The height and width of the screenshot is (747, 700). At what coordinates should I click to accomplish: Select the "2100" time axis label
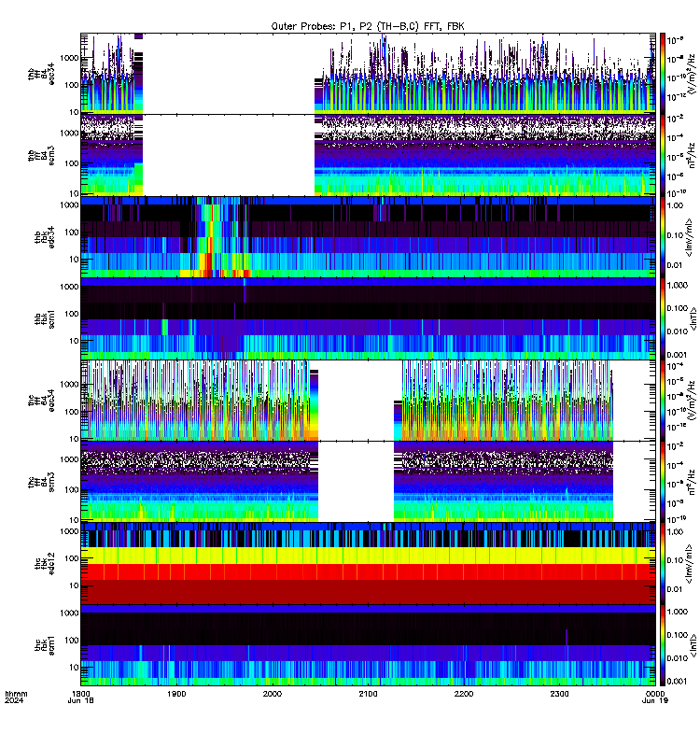368,694
